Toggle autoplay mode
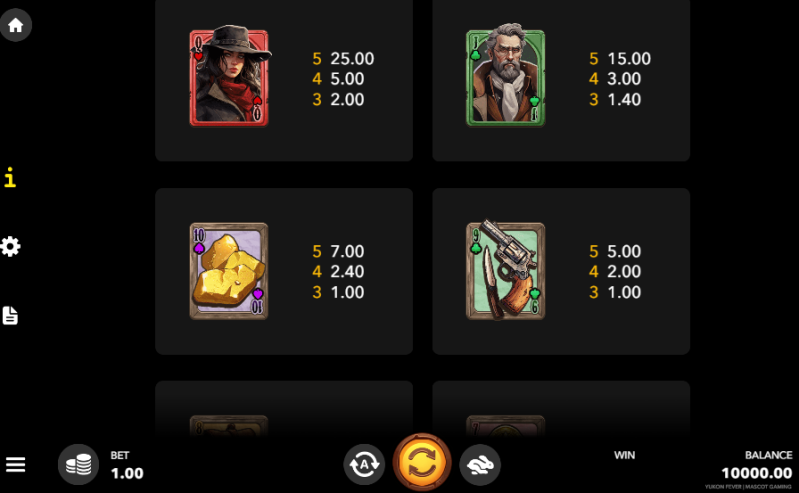The image size is (799, 493). click(x=364, y=464)
